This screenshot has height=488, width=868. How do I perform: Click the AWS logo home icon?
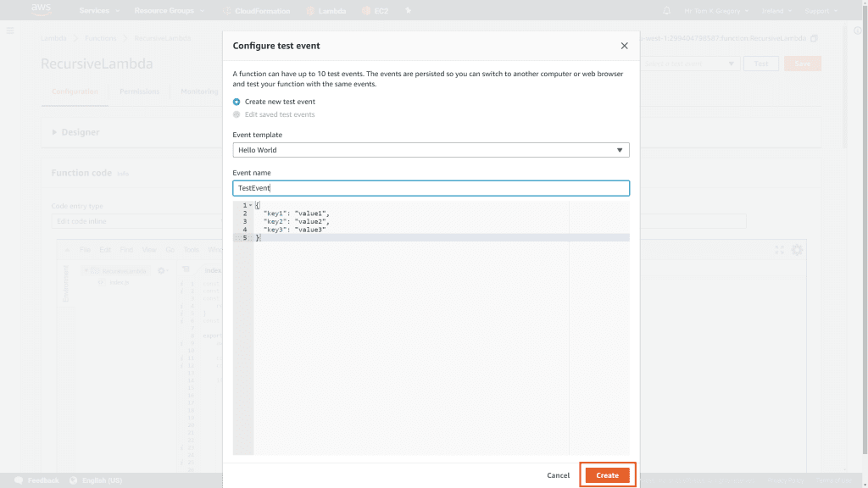41,10
